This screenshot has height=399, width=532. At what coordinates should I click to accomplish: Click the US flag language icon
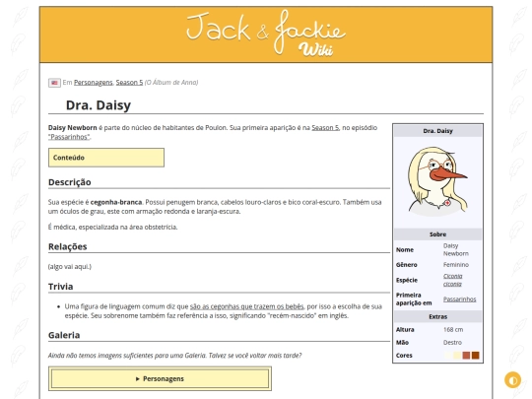[x=54, y=83]
